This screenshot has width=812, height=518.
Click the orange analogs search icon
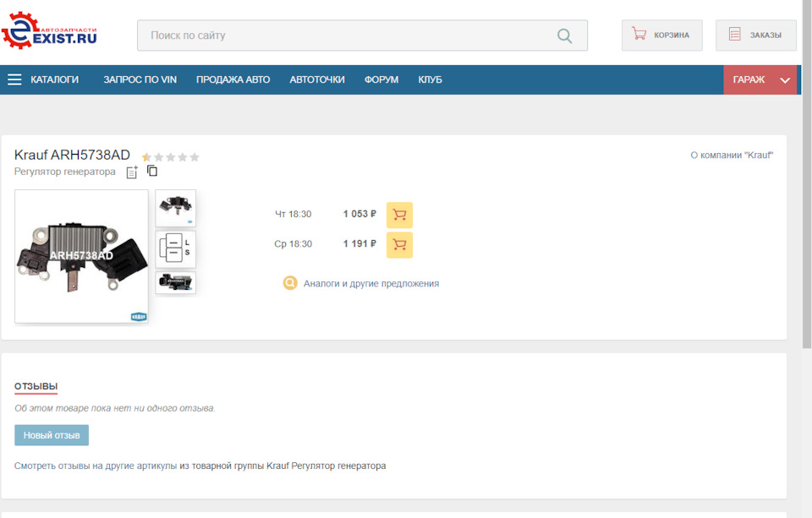click(x=290, y=283)
